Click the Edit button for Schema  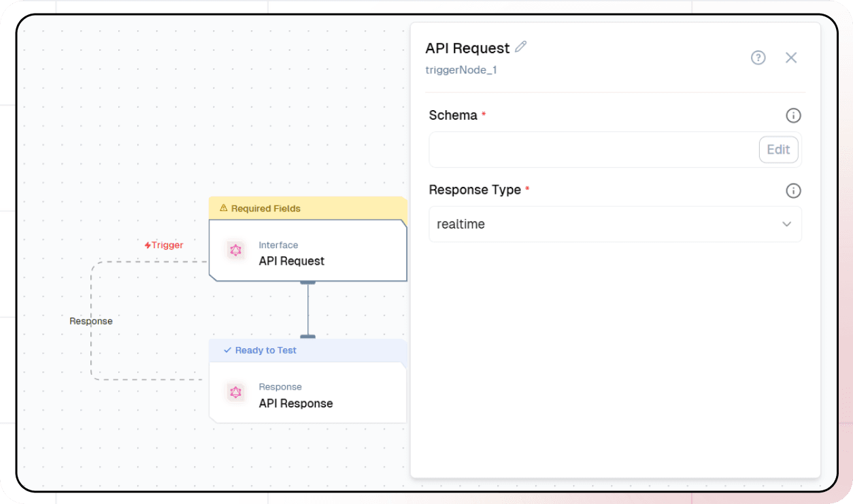click(778, 150)
